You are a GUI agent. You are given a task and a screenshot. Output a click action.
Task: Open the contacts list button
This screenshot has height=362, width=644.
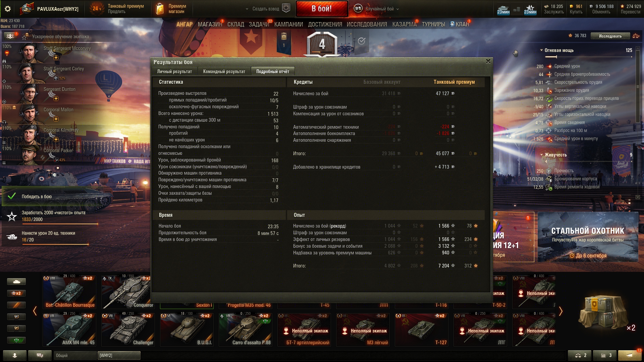(15, 355)
